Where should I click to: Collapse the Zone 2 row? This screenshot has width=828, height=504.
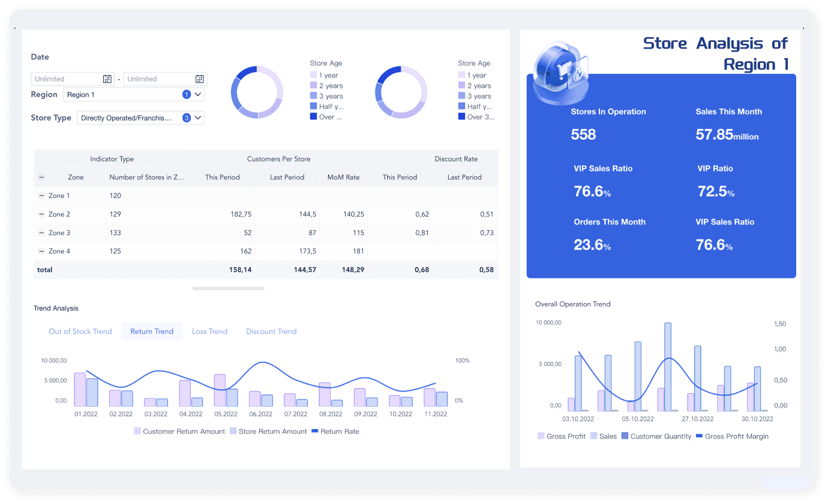tap(41, 214)
